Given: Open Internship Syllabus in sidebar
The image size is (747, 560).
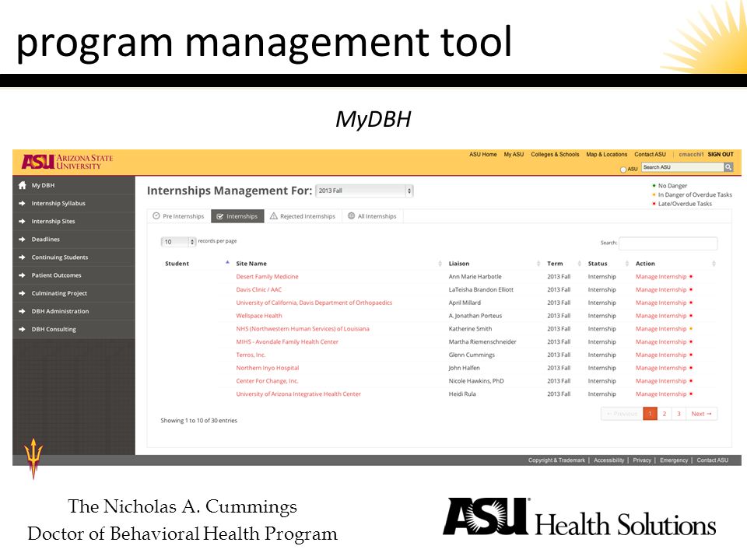Looking at the screenshot, I should click(58, 203).
